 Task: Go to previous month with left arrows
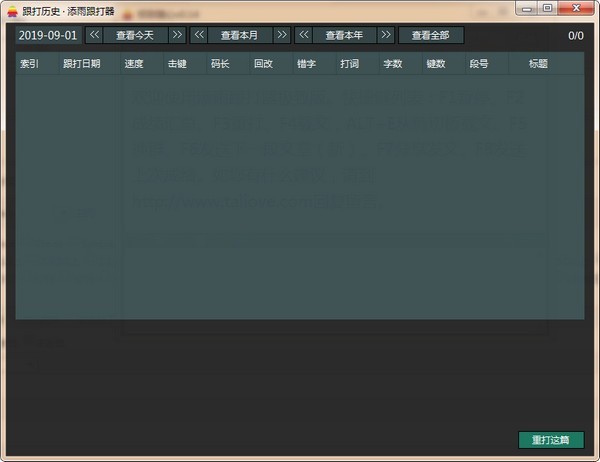[199, 35]
